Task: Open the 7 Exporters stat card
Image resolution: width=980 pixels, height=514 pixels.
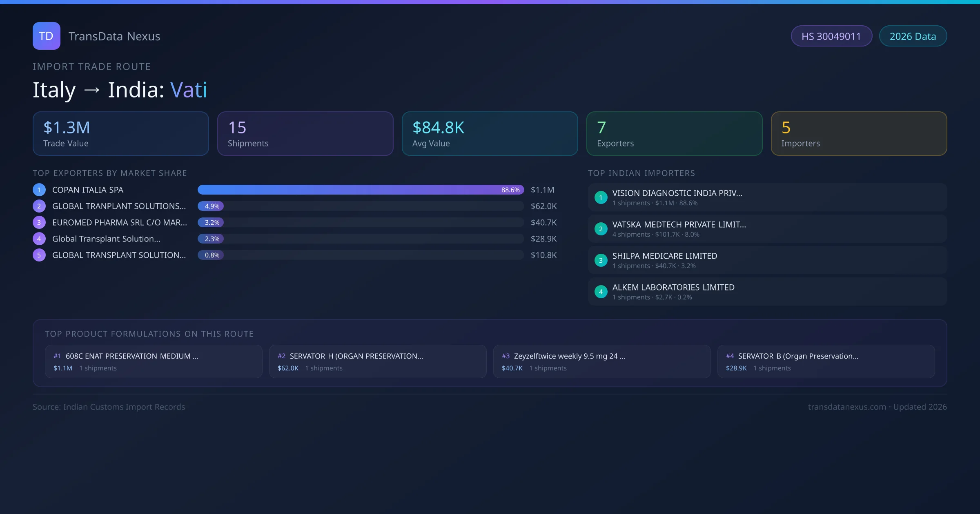Action: pos(674,133)
